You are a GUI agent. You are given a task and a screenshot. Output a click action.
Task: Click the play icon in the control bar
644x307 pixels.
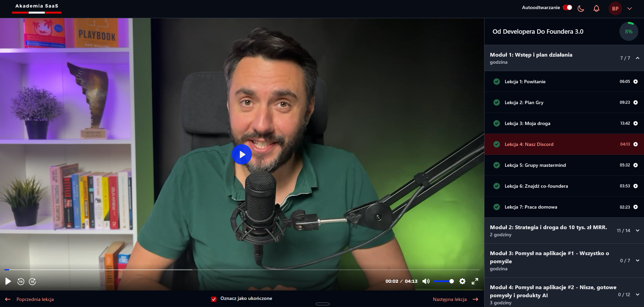click(8, 281)
